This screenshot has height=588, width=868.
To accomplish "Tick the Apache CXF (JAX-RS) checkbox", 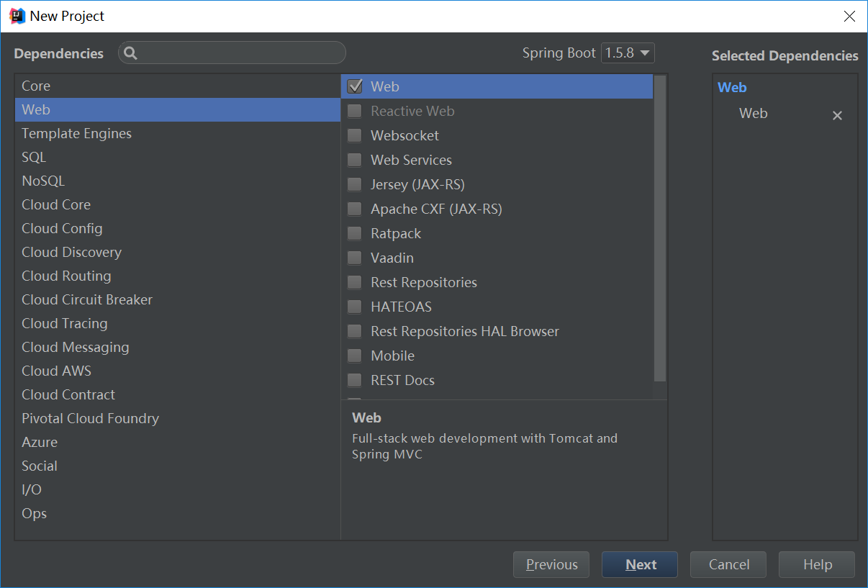I will 355,209.
